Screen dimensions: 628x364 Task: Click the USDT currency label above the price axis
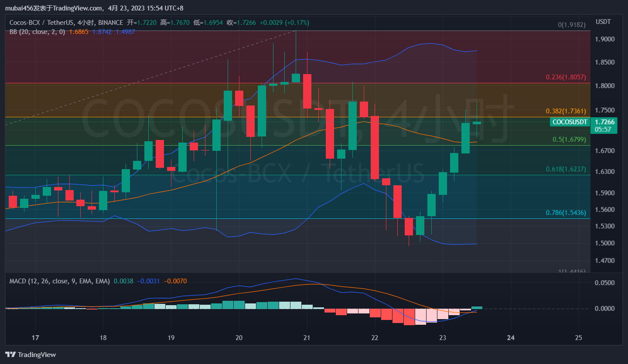[x=604, y=22]
